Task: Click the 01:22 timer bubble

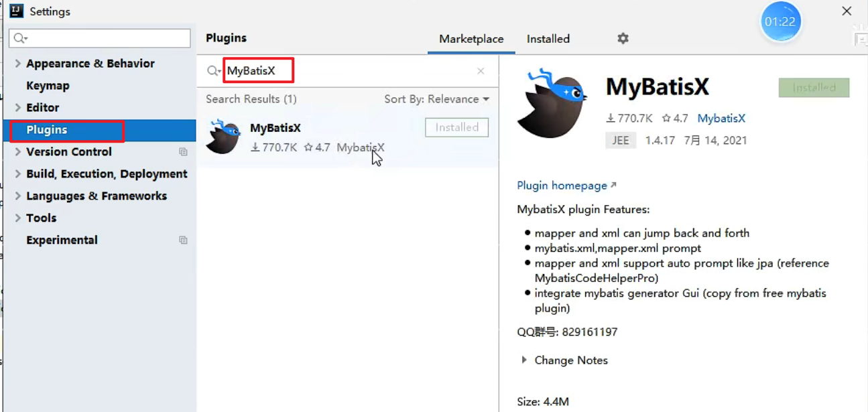Action: (781, 21)
